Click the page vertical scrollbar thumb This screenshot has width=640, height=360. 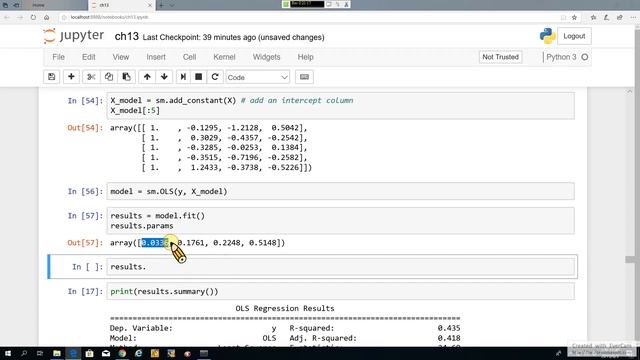630,260
